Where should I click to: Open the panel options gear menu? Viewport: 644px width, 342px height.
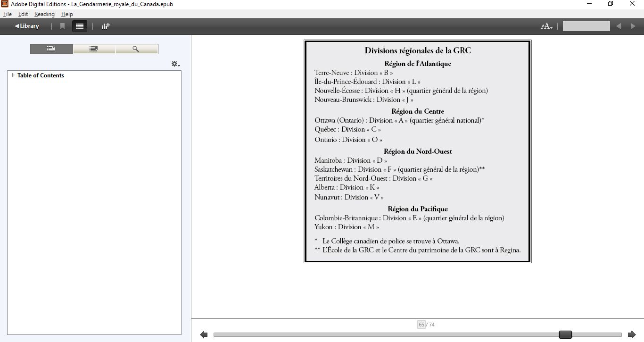tap(175, 64)
